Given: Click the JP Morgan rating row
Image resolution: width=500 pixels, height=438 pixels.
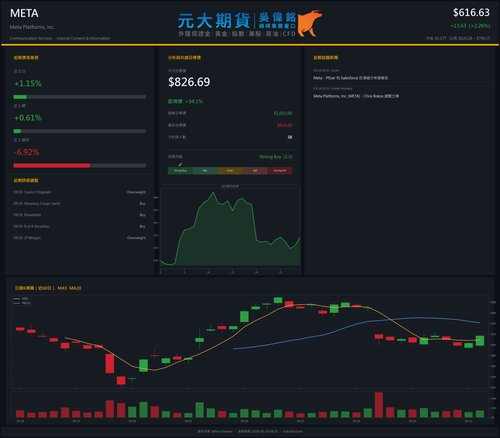Looking at the screenshot, I should 80,238.
